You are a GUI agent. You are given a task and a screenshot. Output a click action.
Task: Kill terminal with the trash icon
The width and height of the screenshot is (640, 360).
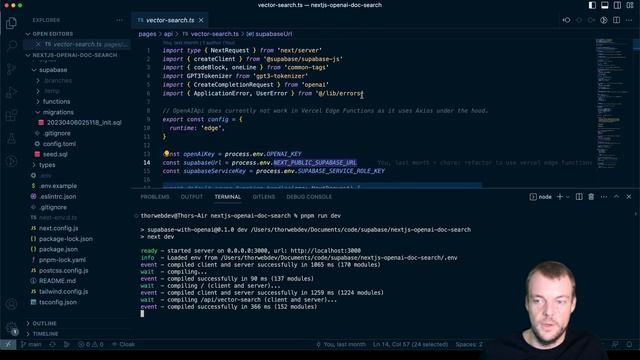[x=591, y=197]
